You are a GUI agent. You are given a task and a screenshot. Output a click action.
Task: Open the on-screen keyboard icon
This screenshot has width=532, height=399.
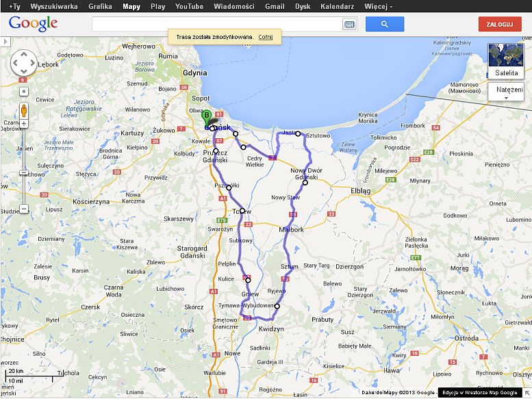349,25
